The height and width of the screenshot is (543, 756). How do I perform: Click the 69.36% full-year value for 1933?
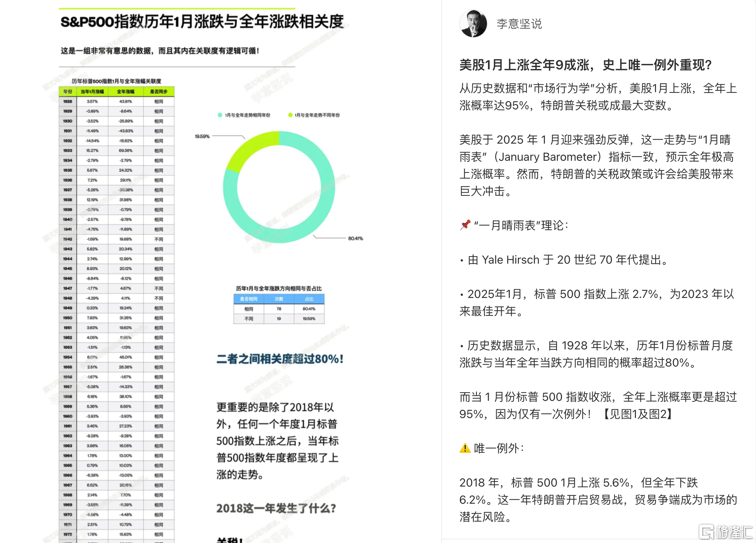pos(126,150)
